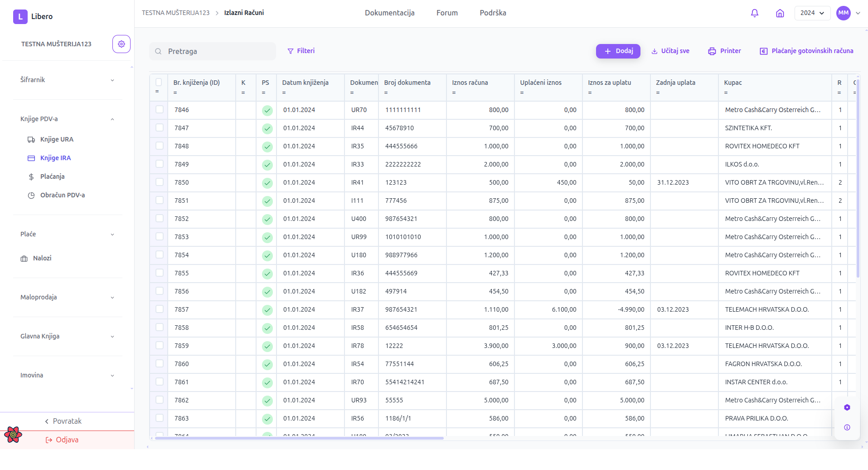Switch to the Dokumentacija top menu
Viewport: 868px width, 470px height.
(389, 13)
